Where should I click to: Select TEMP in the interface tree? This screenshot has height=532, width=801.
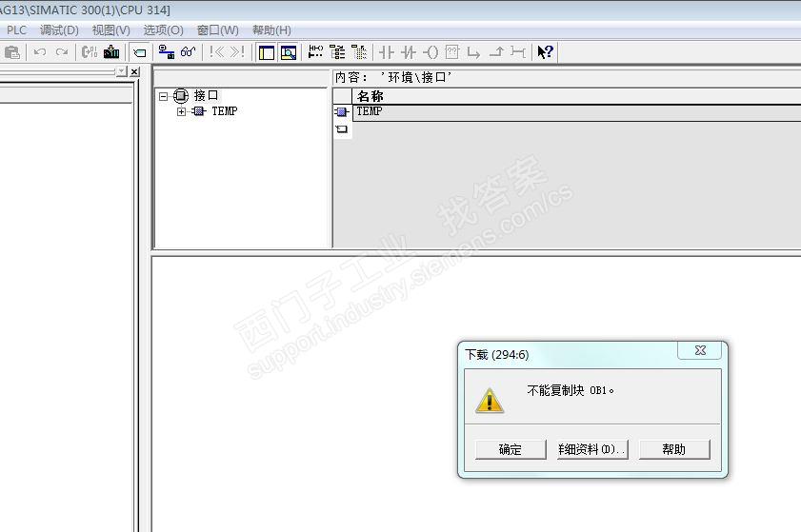point(224,111)
